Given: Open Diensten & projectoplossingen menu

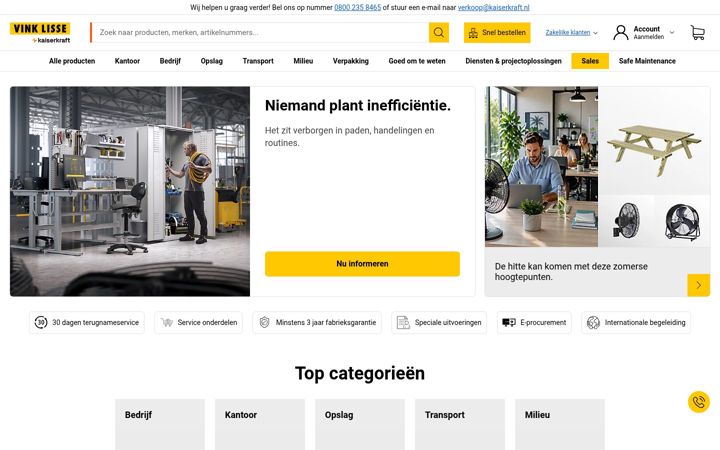Looking at the screenshot, I should coord(513,61).
